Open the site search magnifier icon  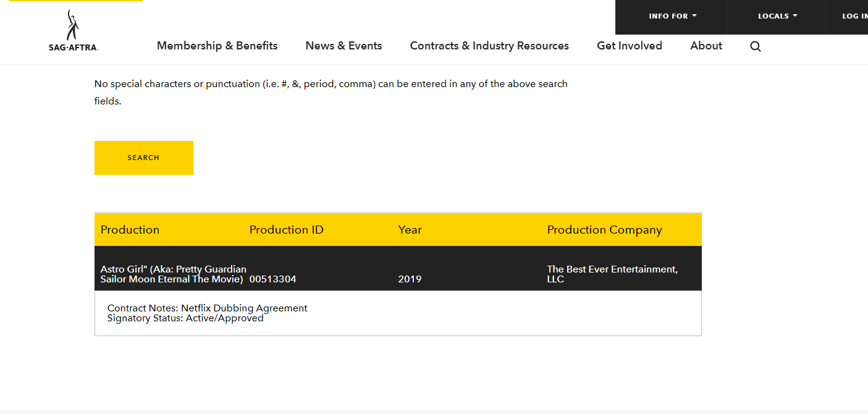click(755, 46)
